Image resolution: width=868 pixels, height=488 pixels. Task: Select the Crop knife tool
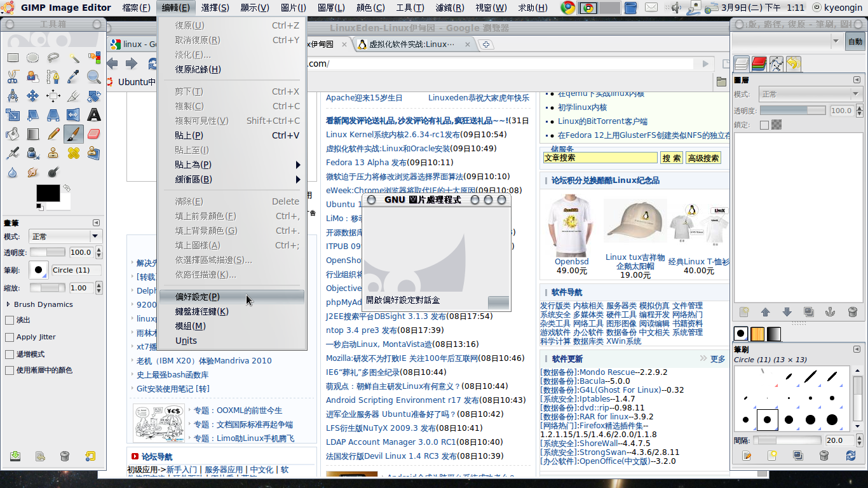pos(74,96)
